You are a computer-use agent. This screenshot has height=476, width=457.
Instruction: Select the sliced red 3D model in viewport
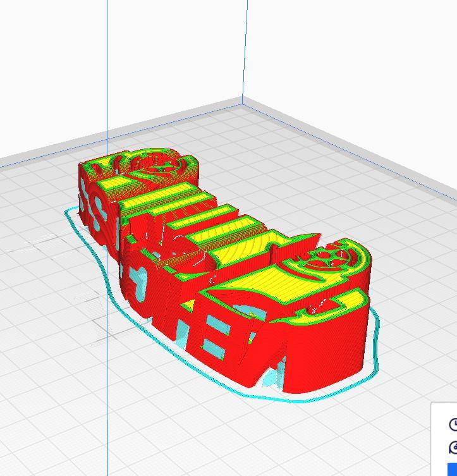[x=224, y=270]
